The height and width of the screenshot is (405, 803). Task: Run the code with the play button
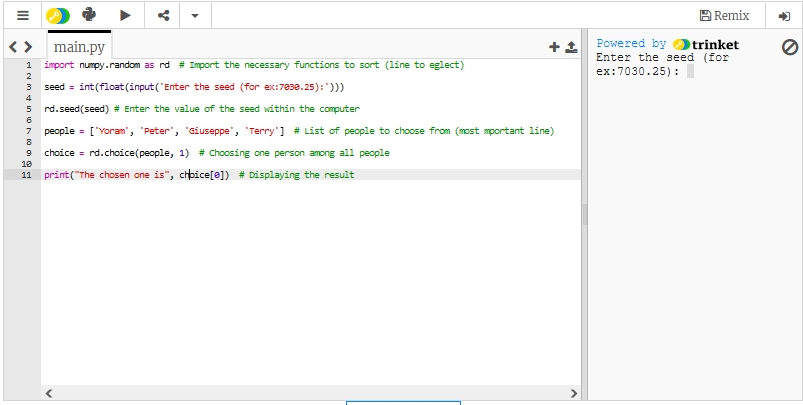(125, 15)
